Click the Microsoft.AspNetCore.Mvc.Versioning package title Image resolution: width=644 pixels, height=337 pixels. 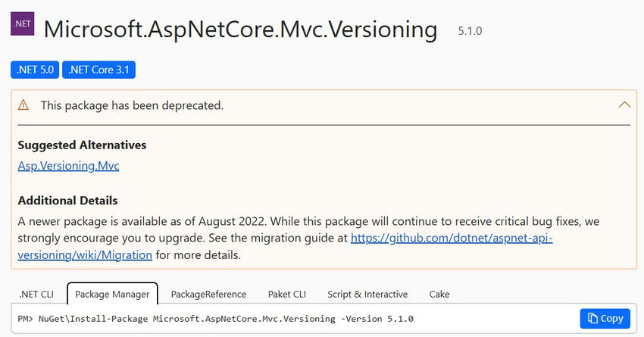(x=240, y=30)
